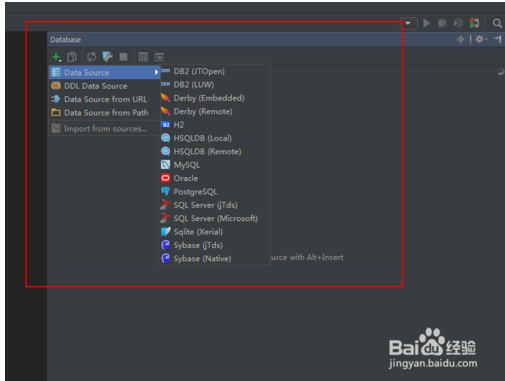Image resolution: width=505 pixels, height=381 pixels.
Task: Click the Data Source submenu arrow
Action: [156, 72]
